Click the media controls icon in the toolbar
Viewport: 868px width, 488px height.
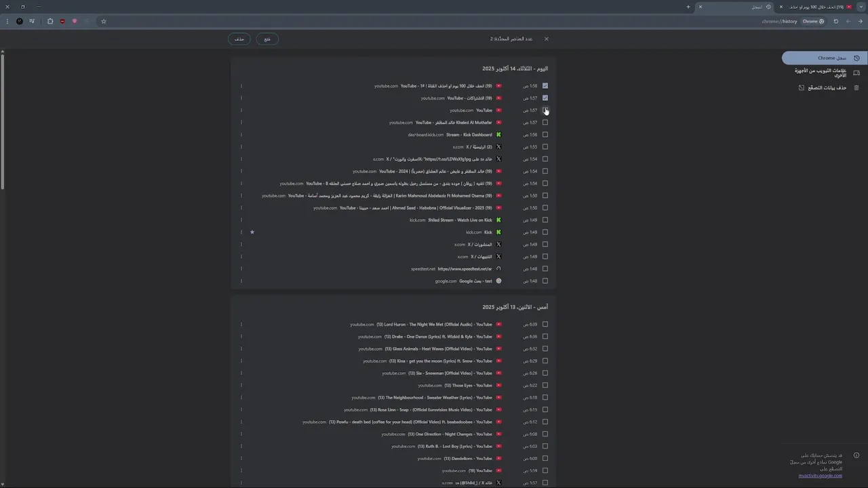(x=32, y=21)
